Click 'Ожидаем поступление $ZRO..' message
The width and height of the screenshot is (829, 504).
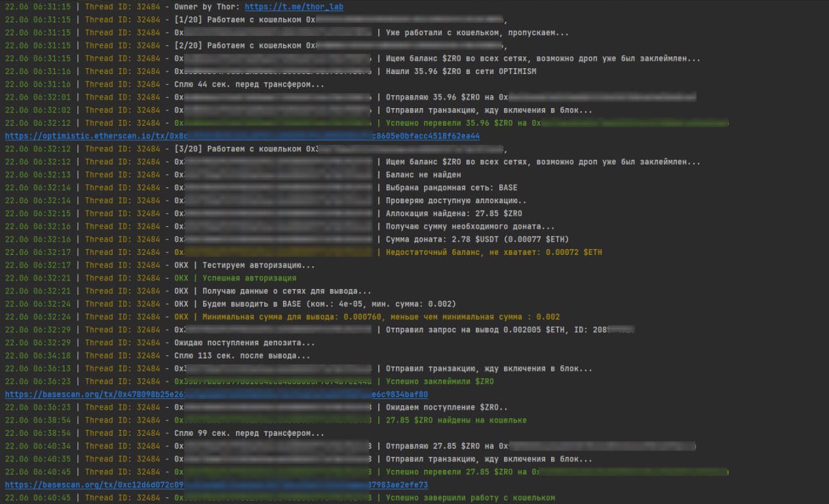point(447,407)
